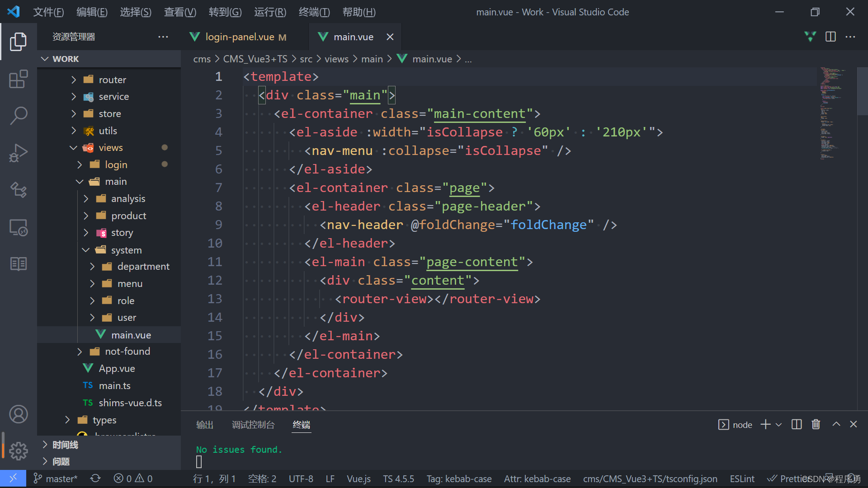
Task: Close the main.vue editor tab
Action: click(390, 37)
